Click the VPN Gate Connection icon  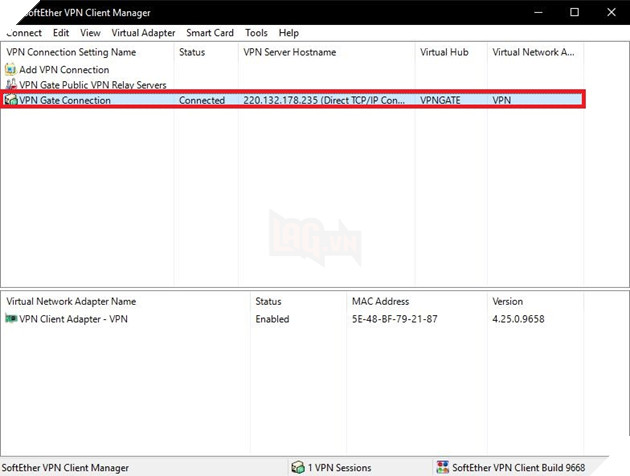11,100
